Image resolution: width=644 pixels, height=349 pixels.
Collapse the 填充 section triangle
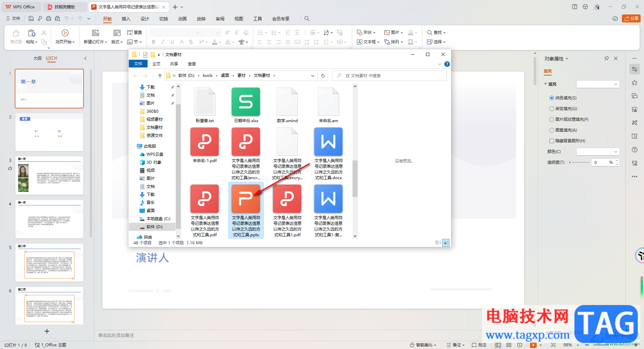click(546, 84)
